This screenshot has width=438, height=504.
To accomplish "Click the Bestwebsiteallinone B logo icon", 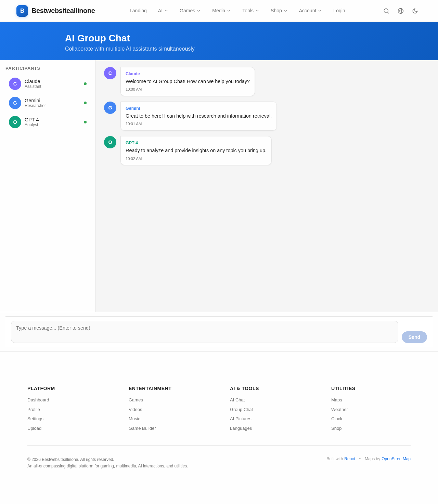I will tap(22, 11).
